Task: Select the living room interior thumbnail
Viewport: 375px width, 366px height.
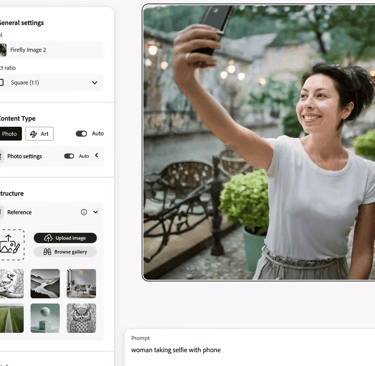Action: click(x=81, y=283)
